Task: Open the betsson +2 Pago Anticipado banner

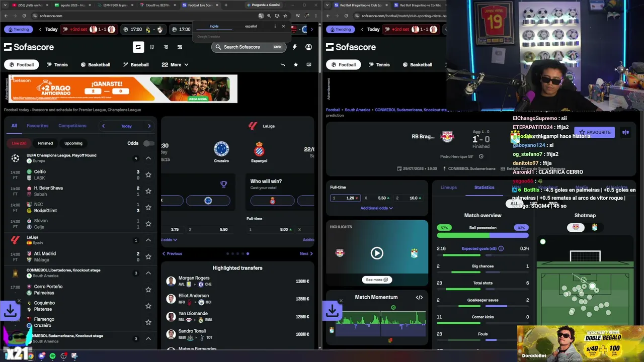Action: 123,89
